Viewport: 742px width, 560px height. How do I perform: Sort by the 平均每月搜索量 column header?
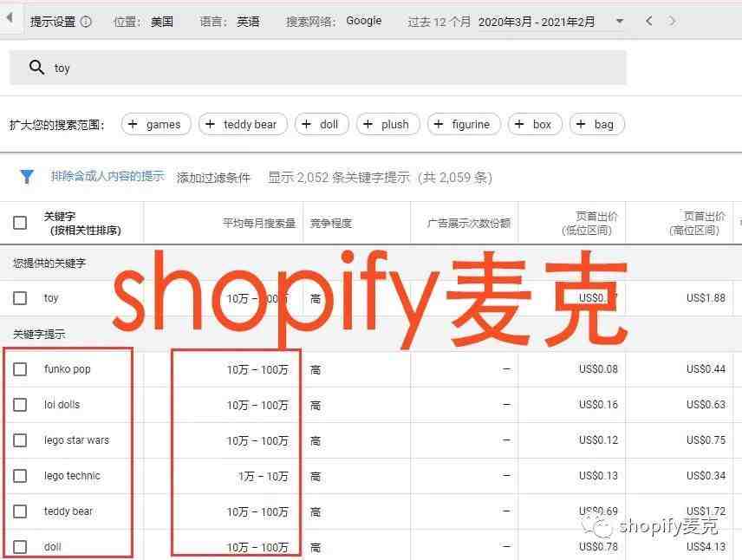259,223
